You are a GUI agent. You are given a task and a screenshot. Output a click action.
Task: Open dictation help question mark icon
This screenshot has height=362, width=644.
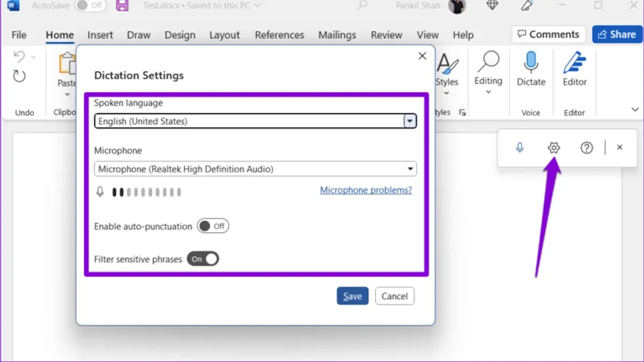pyautogui.click(x=587, y=147)
